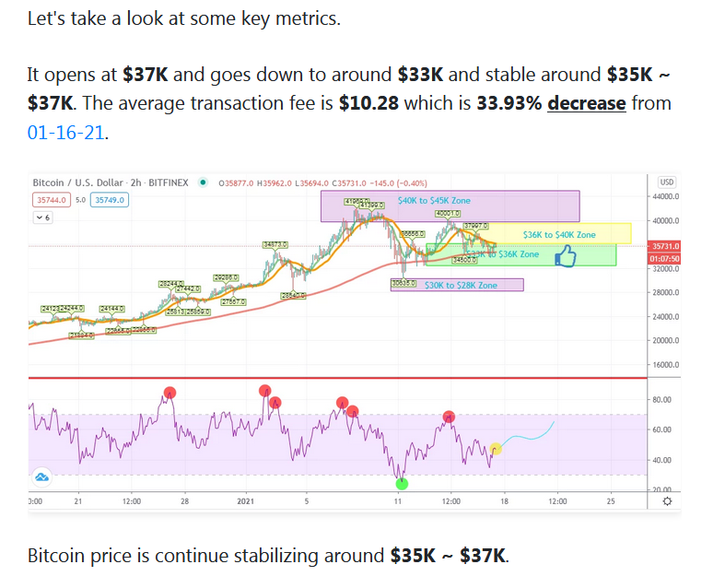
Task: Select the $30K to $28K Zone box
Action: pyautogui.click(x=457, y=285)
